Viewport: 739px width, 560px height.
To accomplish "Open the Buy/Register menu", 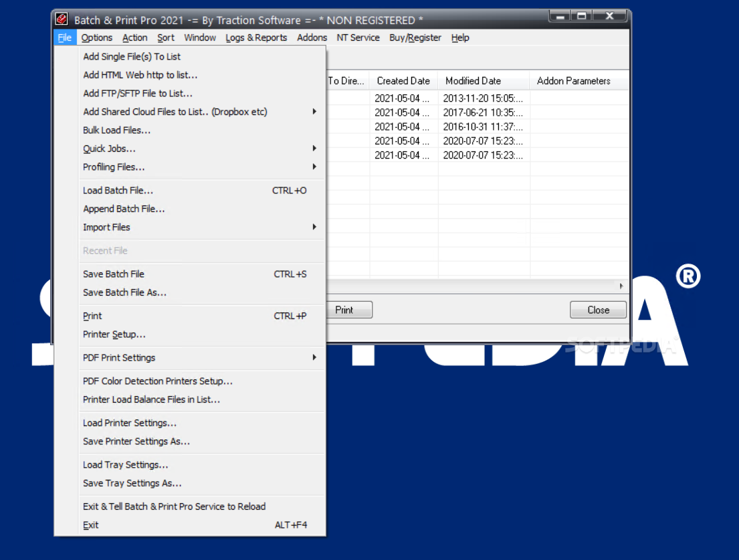I will pyautogui.click(x=415, y=37).
